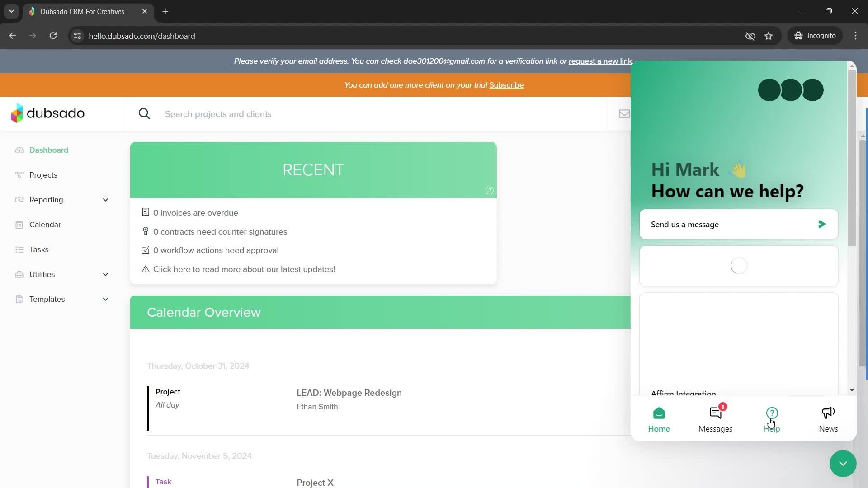Click the workflow approval checkbox icon
The height and width of the screenshot is (488, 868).
pos(146,250)
